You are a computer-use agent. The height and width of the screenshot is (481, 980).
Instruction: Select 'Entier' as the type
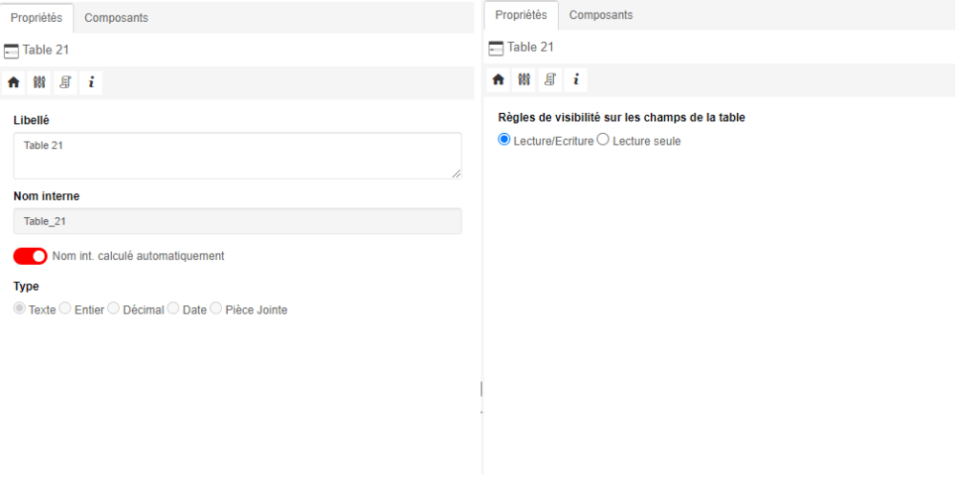point(65,309)
